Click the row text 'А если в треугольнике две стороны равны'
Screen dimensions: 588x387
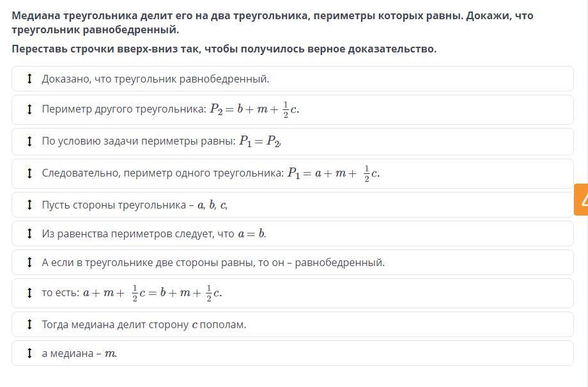click(x=213, y=263)
